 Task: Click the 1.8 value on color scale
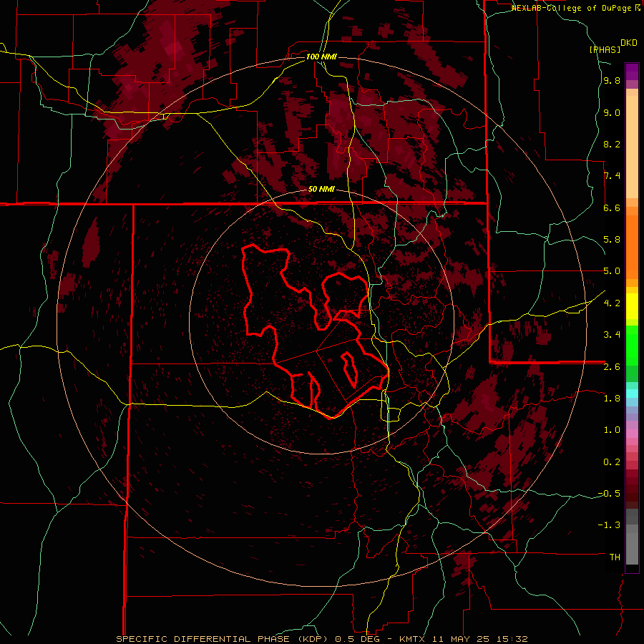pyautogui.click(x=612, y=399)
